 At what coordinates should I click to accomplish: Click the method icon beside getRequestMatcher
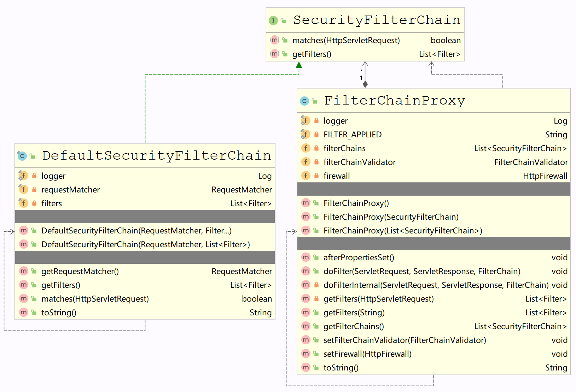pyautogui.click(x=23, y=271)
